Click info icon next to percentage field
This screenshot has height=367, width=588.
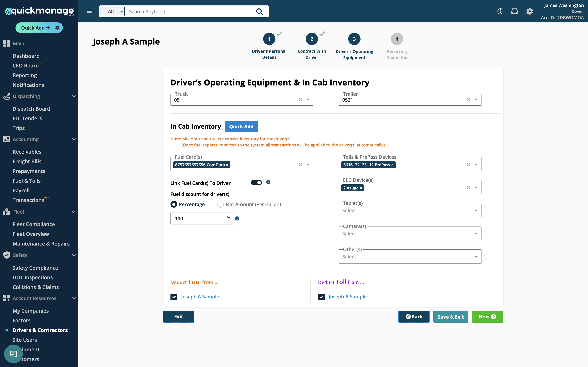[237, 219]
